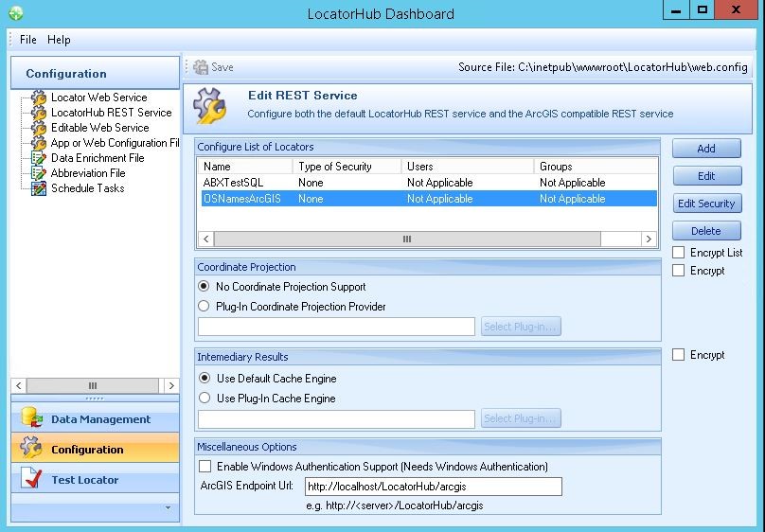Click the LocatorHub REST Service gear icon
This screenshot has width=765, height=532.
[39, 113]
